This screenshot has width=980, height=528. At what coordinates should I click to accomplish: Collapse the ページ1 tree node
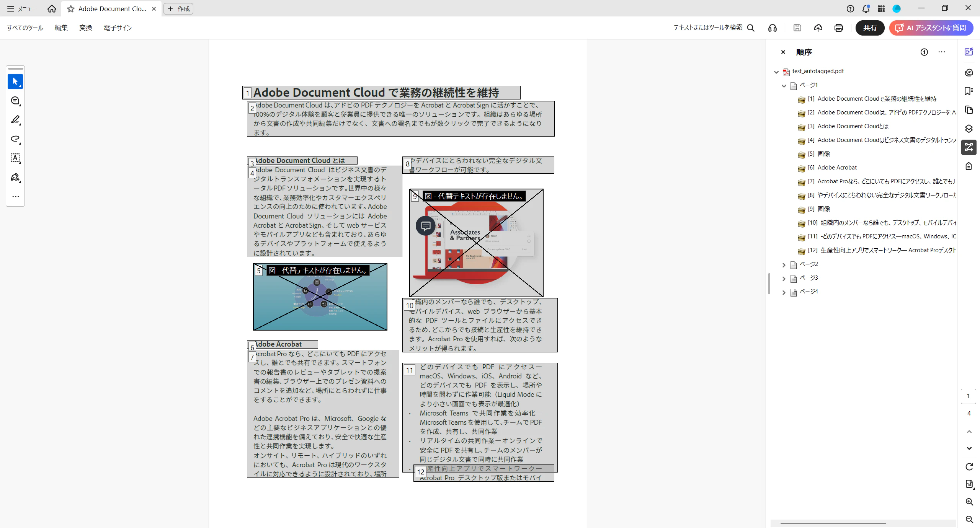[784, 86]
